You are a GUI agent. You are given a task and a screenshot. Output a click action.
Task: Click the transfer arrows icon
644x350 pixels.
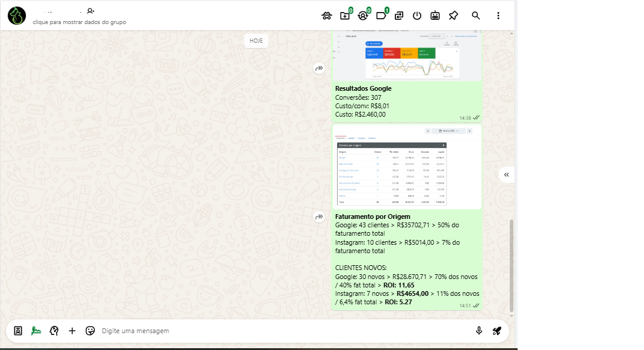399,16
